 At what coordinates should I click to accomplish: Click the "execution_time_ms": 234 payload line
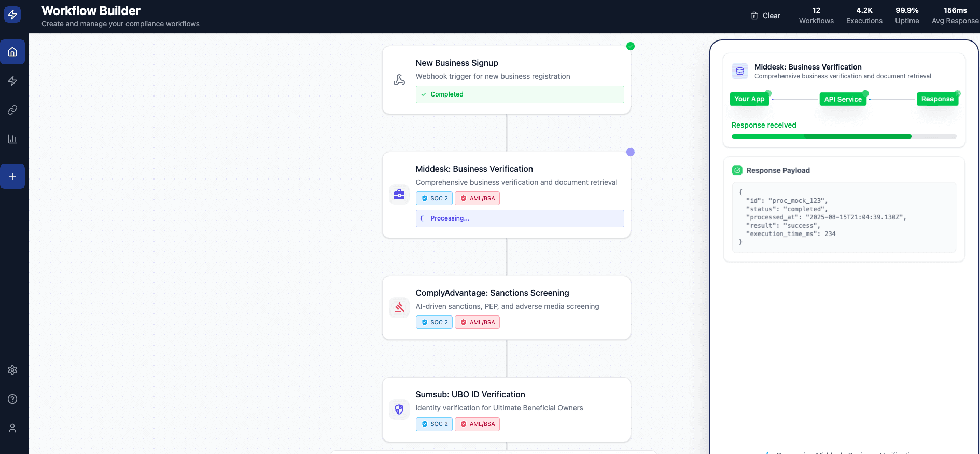(x=791, y=234)
